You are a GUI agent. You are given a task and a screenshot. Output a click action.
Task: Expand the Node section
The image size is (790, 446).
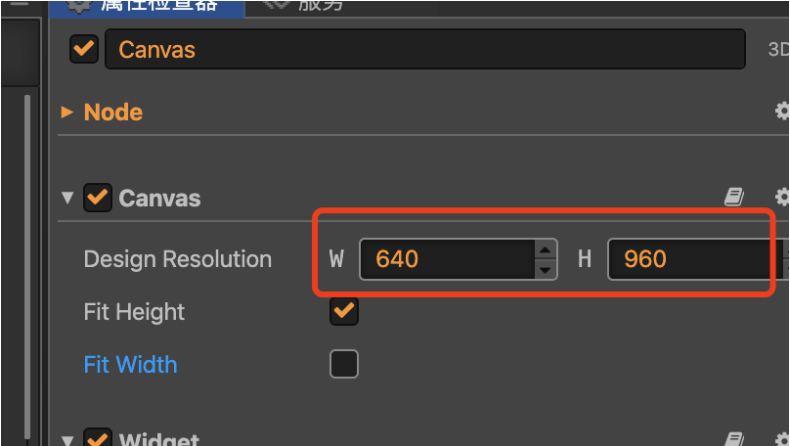67,111
